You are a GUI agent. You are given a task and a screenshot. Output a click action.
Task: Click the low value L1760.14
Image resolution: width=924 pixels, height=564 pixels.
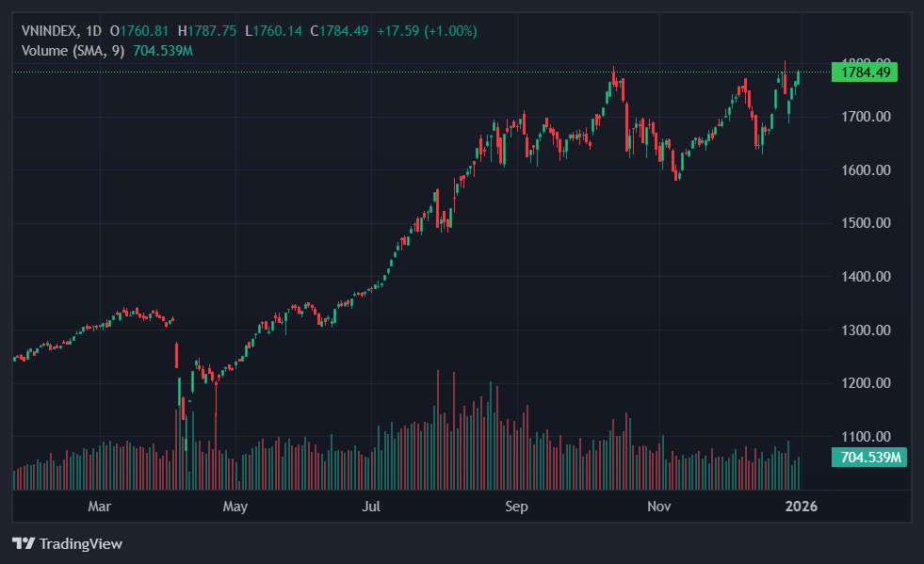(273, 31)
